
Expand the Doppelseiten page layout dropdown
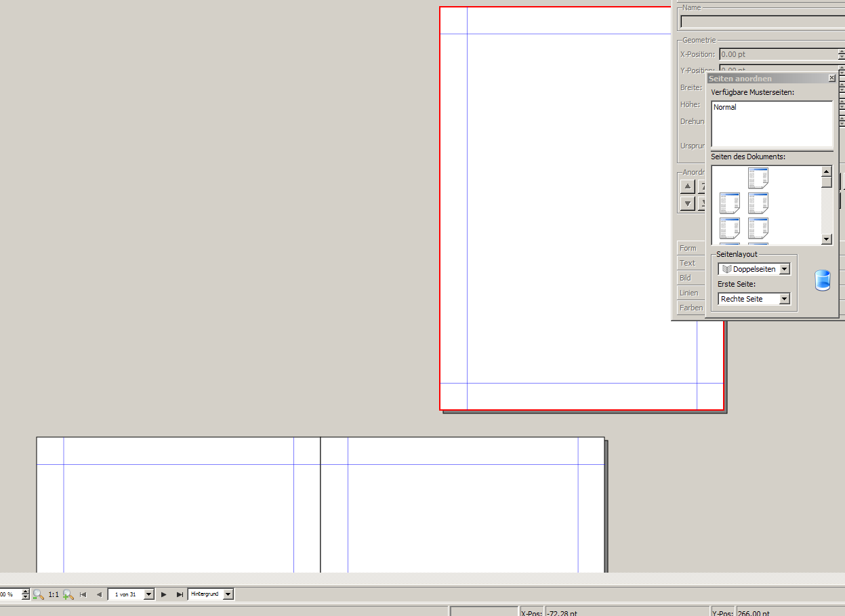pos(784,269)
